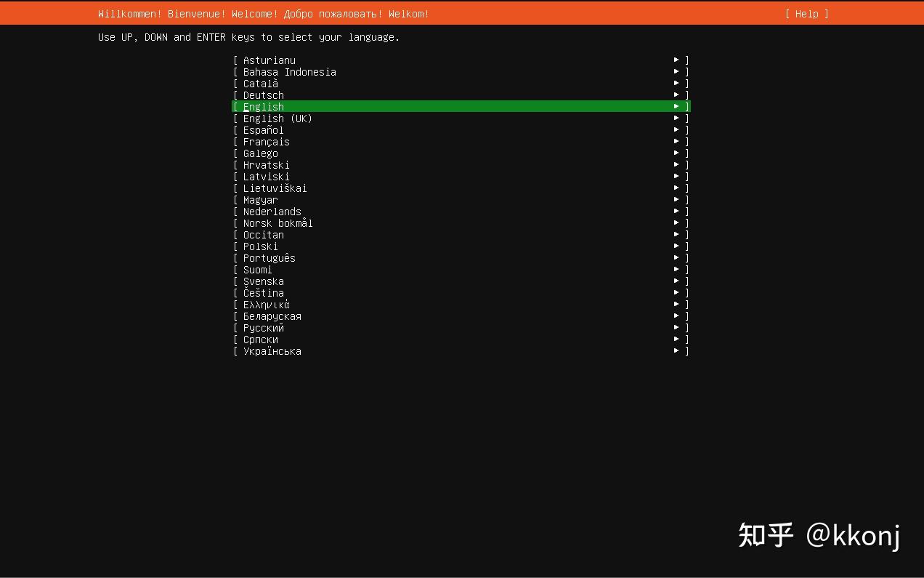Choose Hrvatski as the language

266,164
